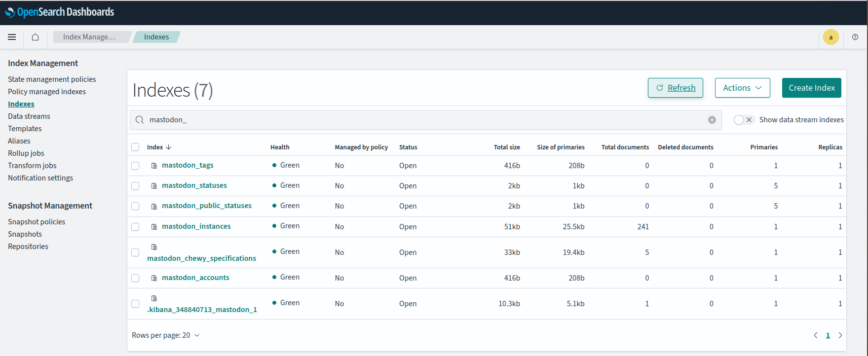The width and height of the screenshot is (868, 356).
Task: Click document icon beside mastodon_statuses
Action: coord(154,186)
